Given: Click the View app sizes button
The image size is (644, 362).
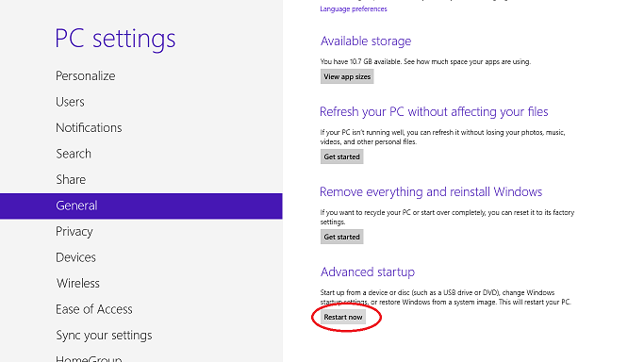Looking at the screenshot, I should click(347, 76).
